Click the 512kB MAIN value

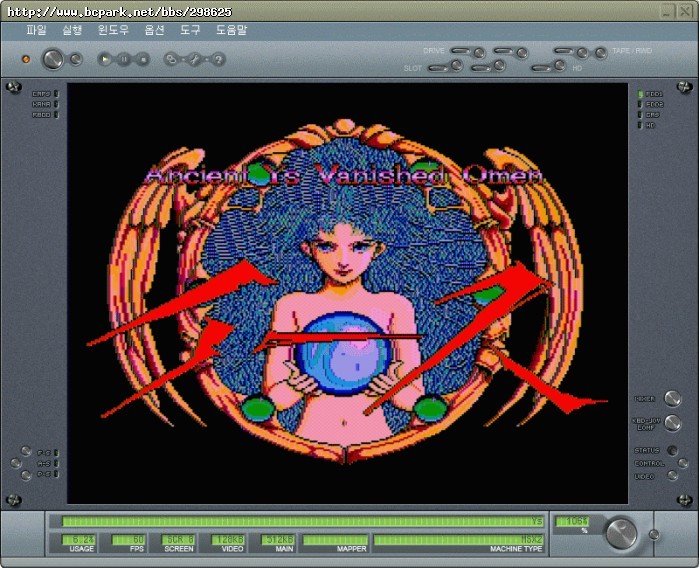(278, 540)
